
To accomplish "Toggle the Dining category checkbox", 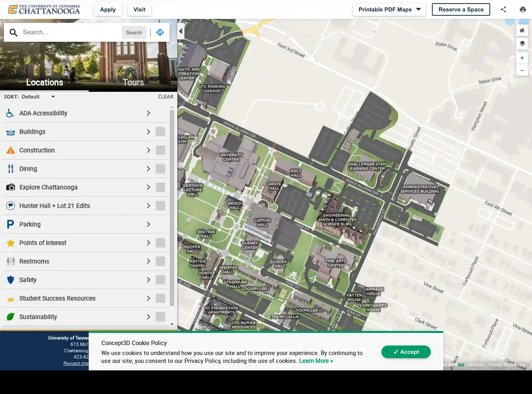I will point(160,169).
